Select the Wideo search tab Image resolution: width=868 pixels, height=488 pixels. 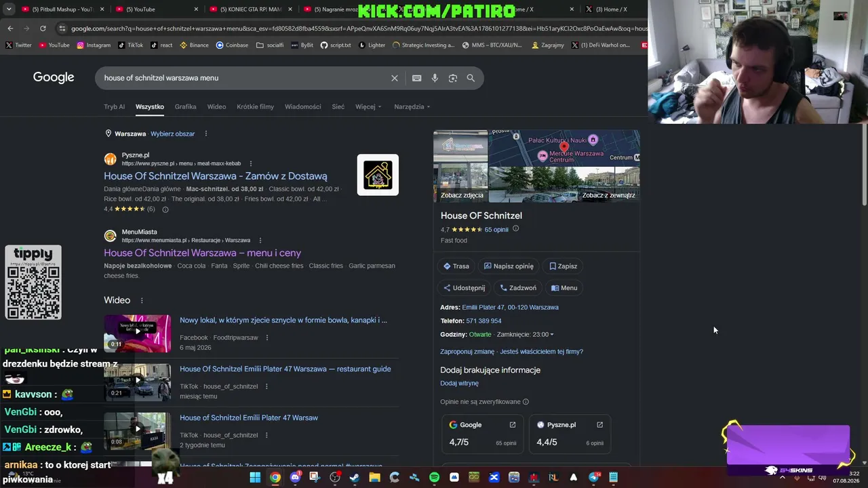click(216, 106)
